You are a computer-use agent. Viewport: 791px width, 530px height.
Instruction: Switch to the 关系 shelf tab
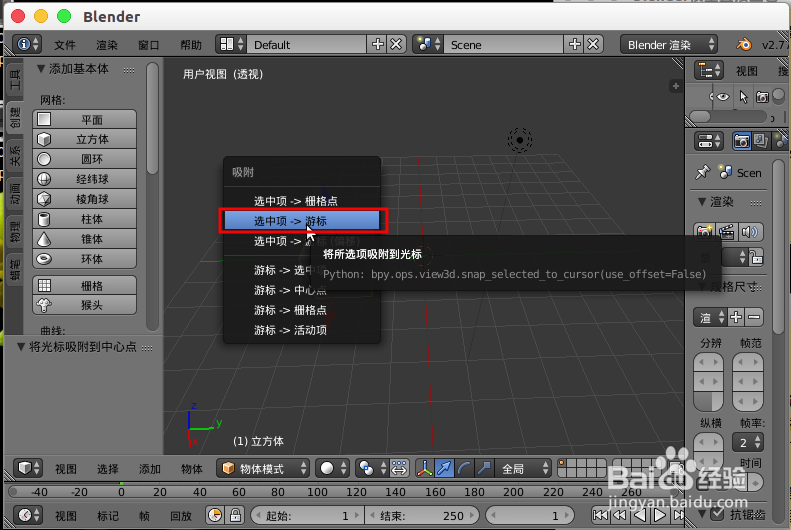(x=15, y=155)
